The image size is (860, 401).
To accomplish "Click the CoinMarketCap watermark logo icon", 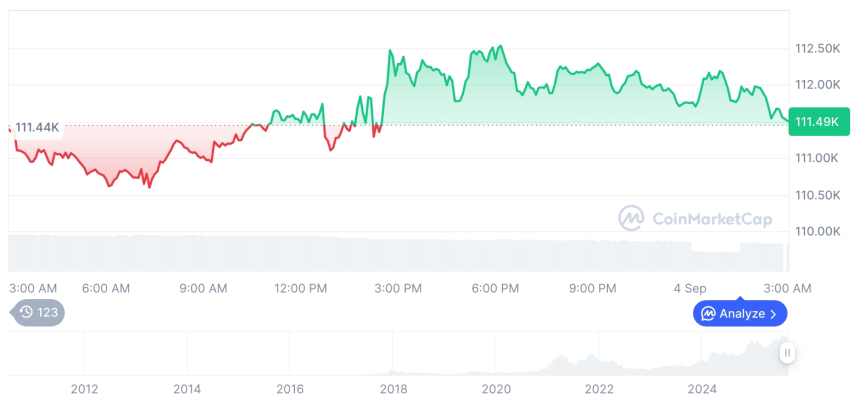I will pyautogui.click(x=631, y=218).
